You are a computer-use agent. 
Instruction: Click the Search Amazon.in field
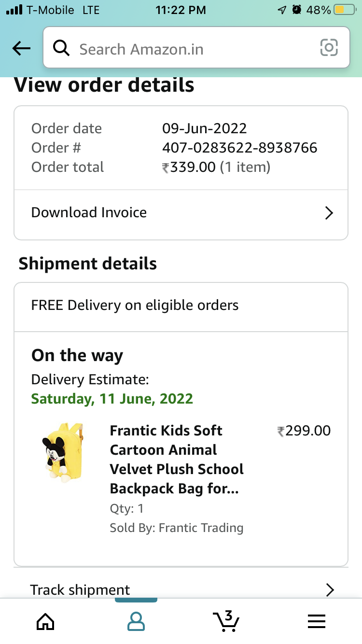click(193, 49)
